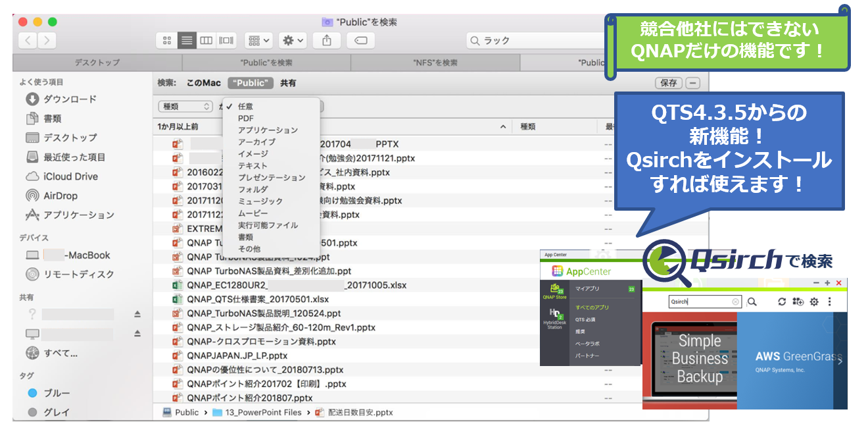868x422 pixels.
Task: Select iCloud Drive in the sidebar
Action: pos(61,176)
